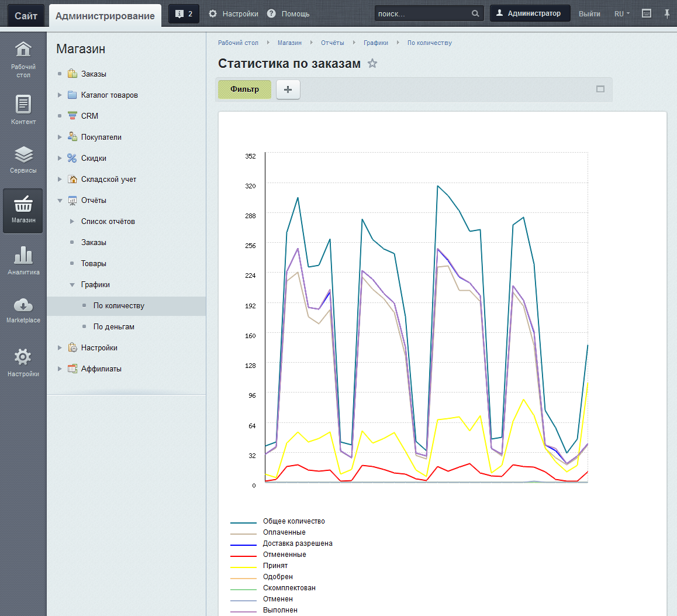Viewport: 677px width, 616px height.
Task: Focus the поиск search field
Action: (x=423, y=13)
